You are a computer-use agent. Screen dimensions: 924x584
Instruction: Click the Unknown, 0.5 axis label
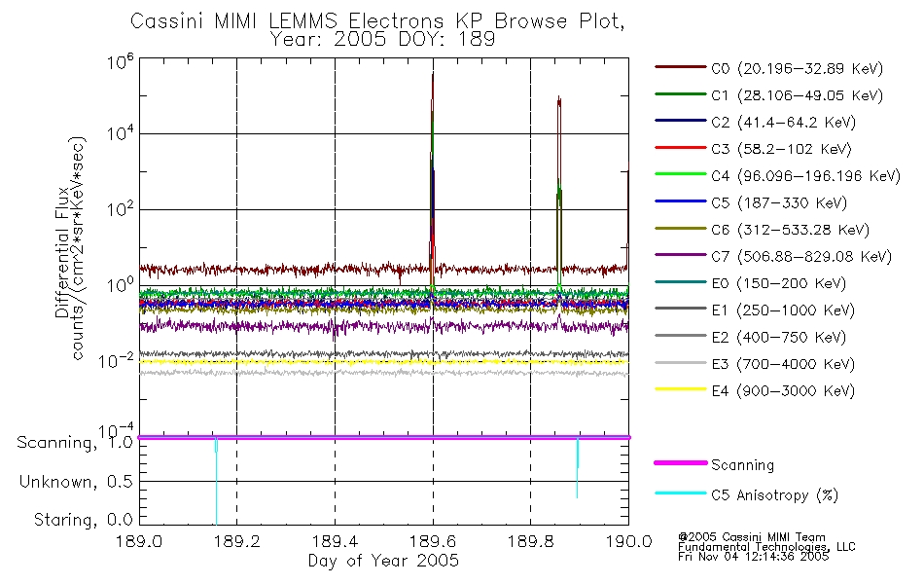(77, 482)
